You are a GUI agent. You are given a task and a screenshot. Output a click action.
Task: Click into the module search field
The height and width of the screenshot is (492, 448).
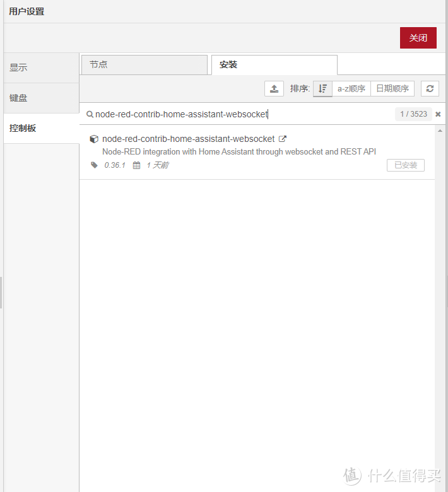point(240,114)
